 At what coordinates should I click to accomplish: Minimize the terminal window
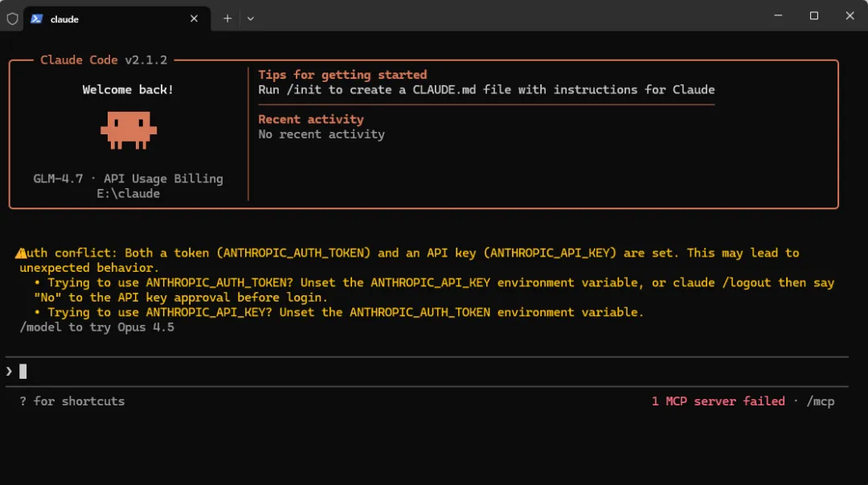click(x=777, y=15)
